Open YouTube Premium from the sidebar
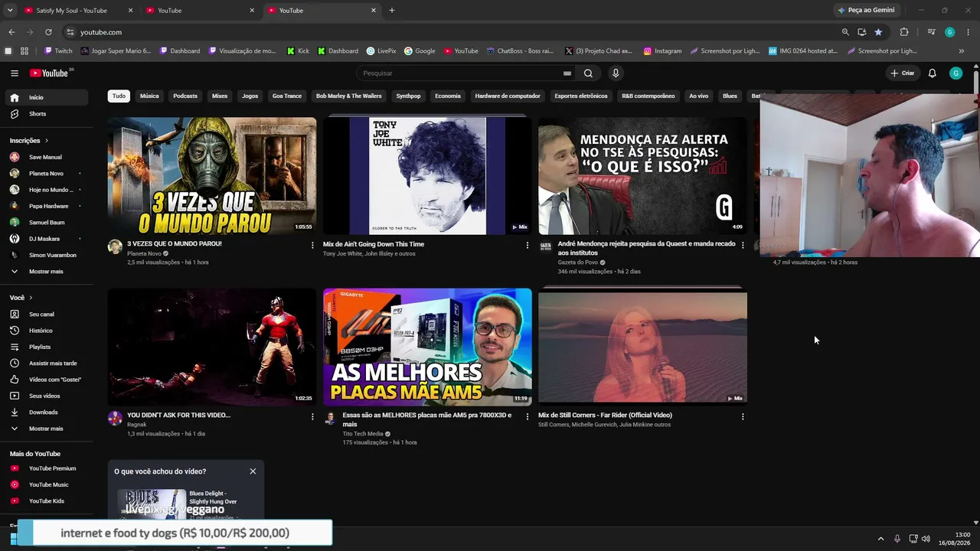Screen dimensions: 980x551 coord(48,468)
